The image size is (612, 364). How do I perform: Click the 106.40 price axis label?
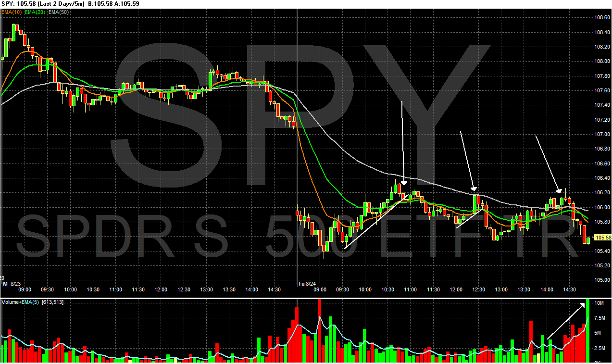(x=603, y=178)
